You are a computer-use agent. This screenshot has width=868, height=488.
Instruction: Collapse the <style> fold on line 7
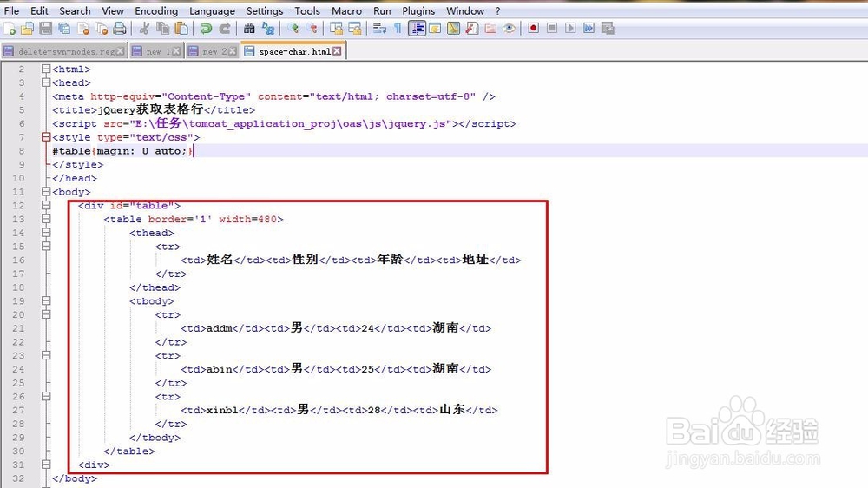tap(46, 137)
